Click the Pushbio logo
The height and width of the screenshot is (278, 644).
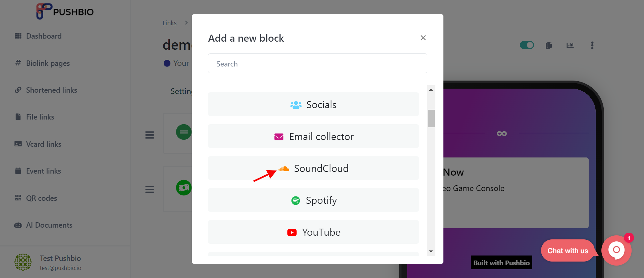click(65, 11)
